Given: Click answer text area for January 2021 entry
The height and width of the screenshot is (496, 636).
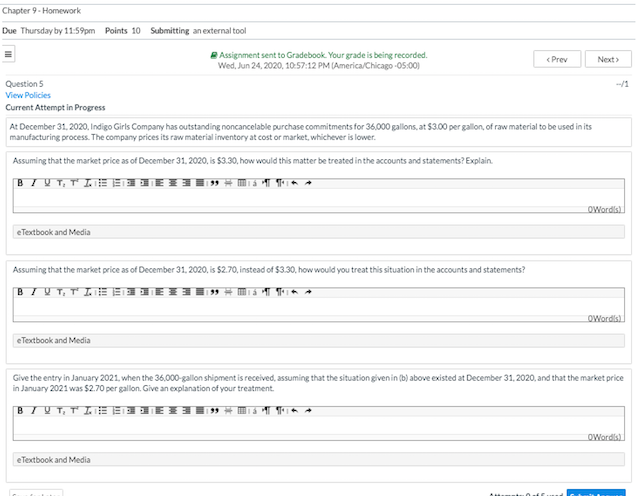Looking at the screenshot, I should coord(318,425).
